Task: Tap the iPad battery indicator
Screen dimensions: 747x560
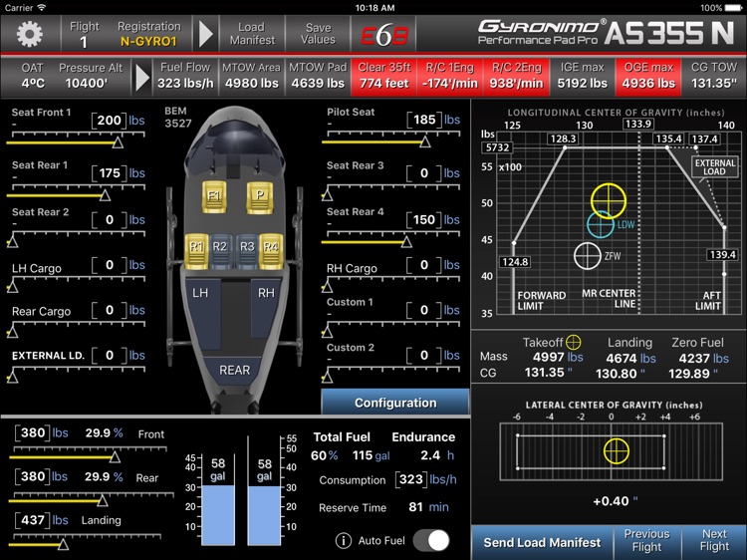Action: click(x=733, y=8)
